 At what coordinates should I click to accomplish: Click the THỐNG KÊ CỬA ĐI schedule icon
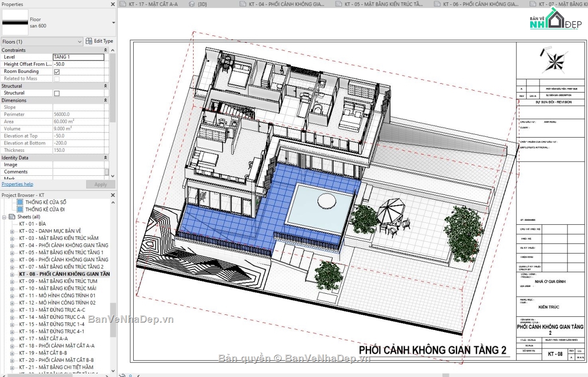pyautogui.click(x=20, y=210)
